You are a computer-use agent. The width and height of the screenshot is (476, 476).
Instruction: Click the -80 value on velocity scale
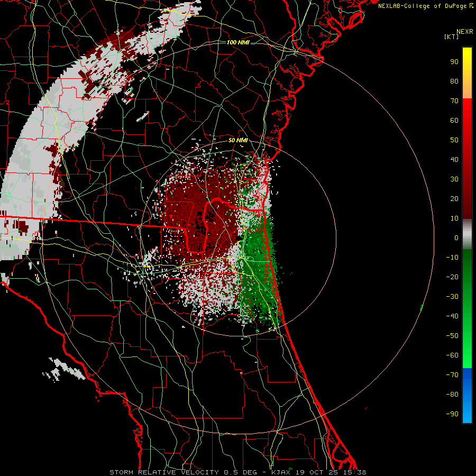pyautogui.click(x=452, y=395)
